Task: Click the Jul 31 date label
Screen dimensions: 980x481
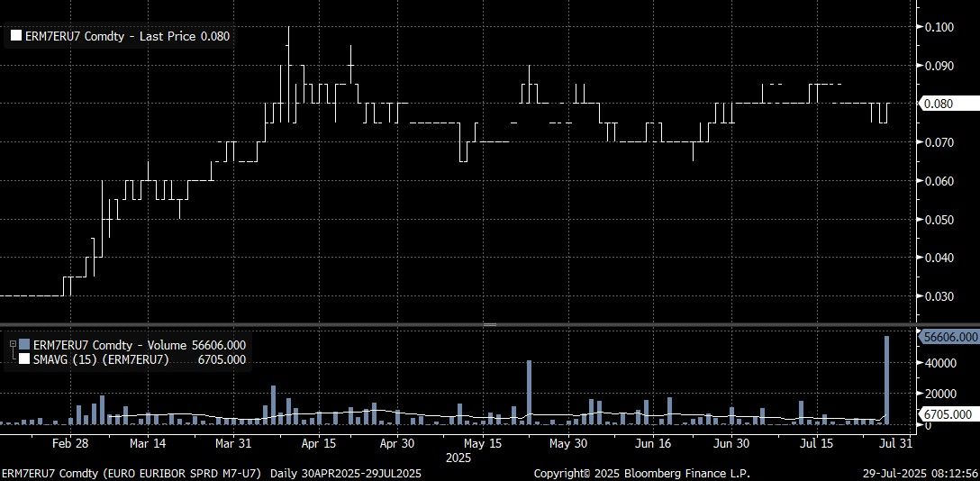Action: [x=896, y=443]
